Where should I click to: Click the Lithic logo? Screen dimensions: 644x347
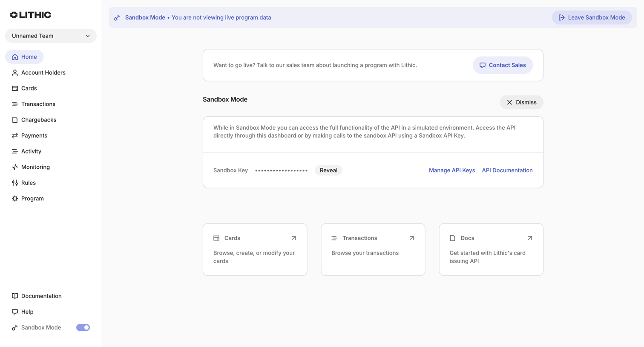[x=31, y=15]
